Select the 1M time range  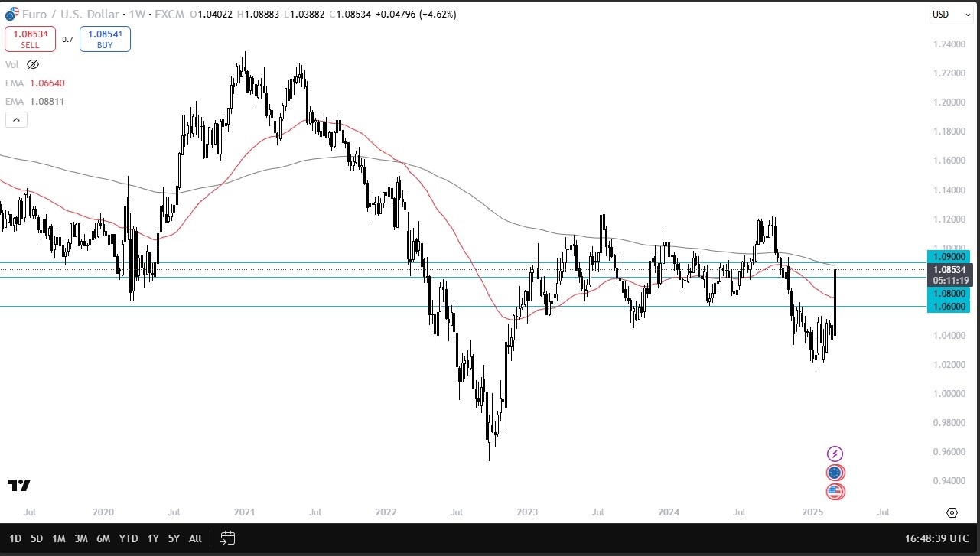[58, 538]
